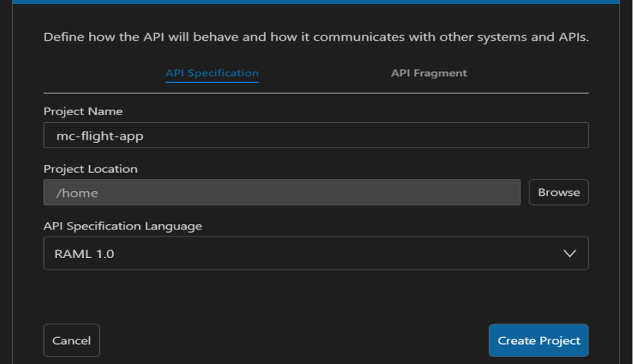Click the blue underline beneath API Specification
Image resolution: width=634 pixels, height=364 pixels.
coord(212,81)
